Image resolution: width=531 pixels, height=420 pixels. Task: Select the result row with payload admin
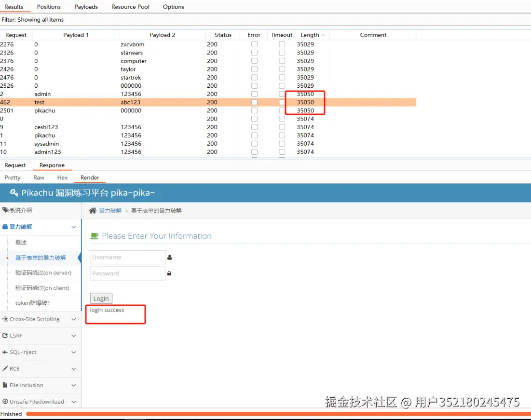click(208, 94)
